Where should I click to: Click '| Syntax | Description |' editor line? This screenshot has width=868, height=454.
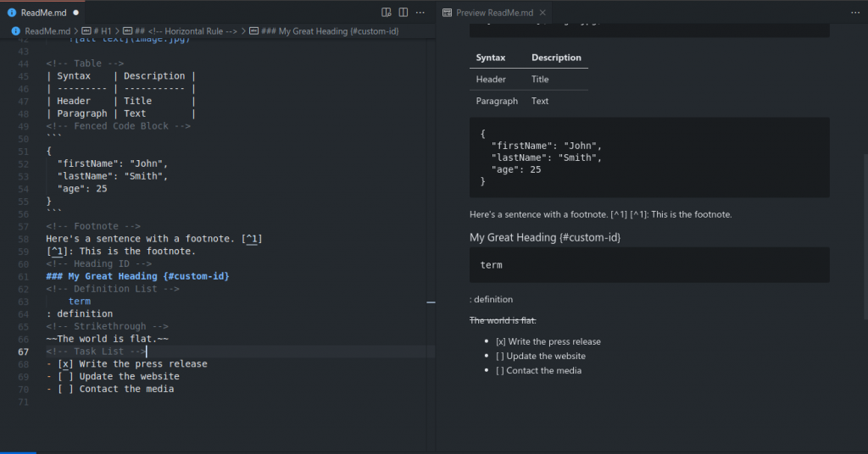pos(120,76)
